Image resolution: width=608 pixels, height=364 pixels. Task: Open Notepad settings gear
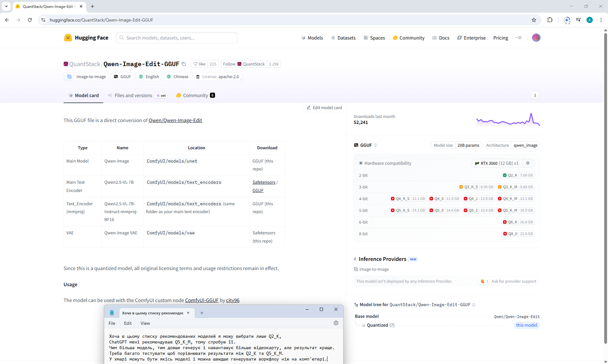click(336, 323)
